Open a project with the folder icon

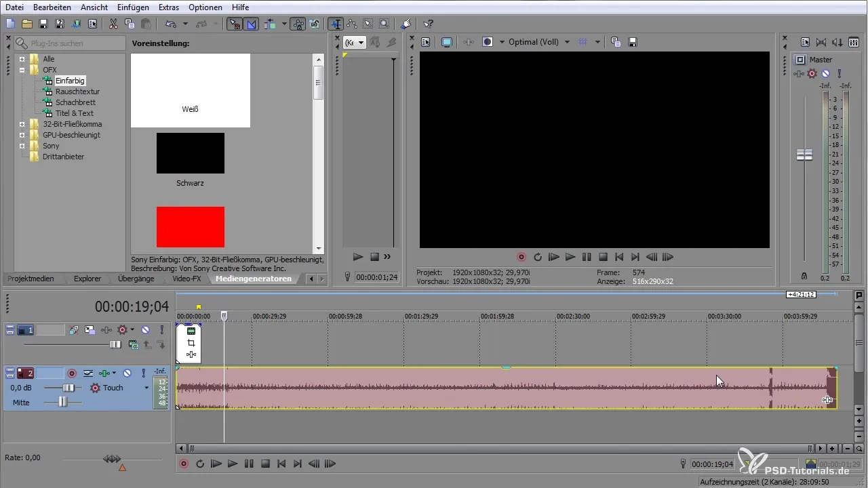coord(27,24)
